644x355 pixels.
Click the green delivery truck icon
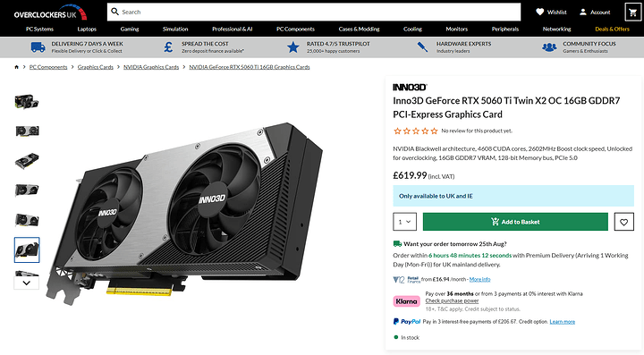point(397,244)
